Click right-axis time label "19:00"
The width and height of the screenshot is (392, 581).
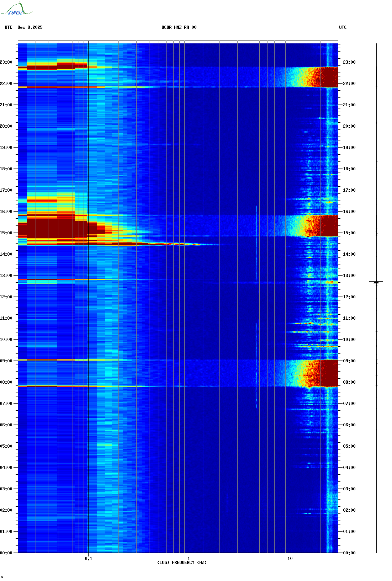point(349,148)
